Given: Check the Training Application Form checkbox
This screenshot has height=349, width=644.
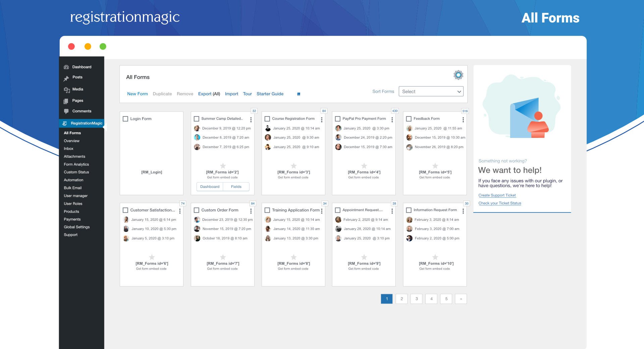Looking at the screenshot, I should tap(267, 210).
